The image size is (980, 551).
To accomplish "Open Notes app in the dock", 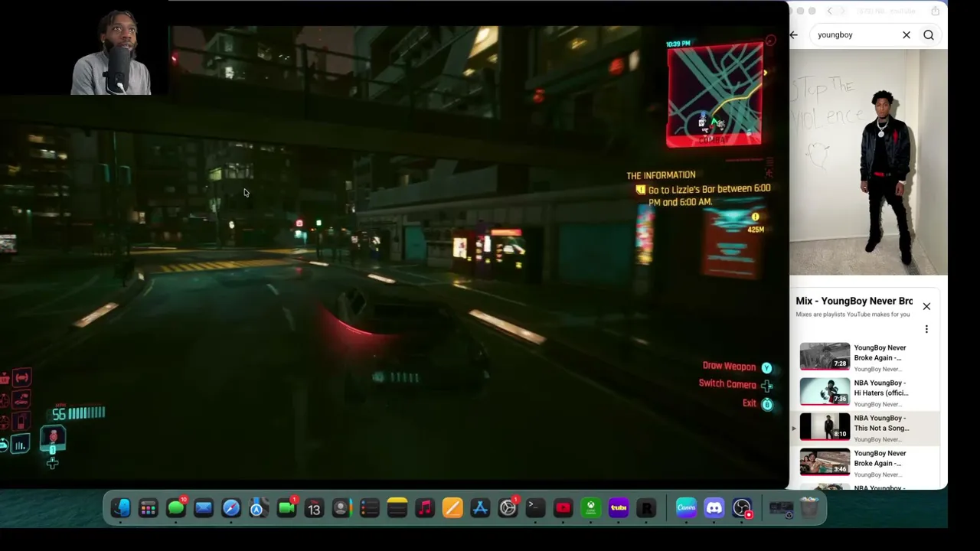I will click(x=397, y=507).
